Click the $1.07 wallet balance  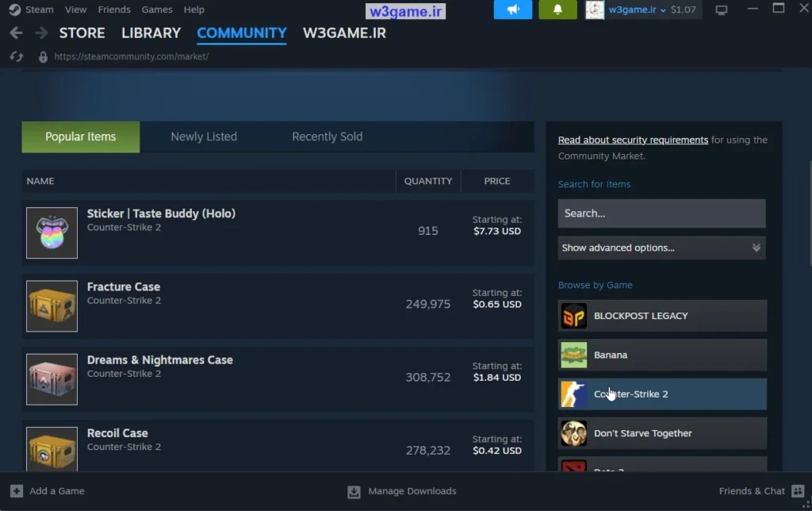(683, 10)
